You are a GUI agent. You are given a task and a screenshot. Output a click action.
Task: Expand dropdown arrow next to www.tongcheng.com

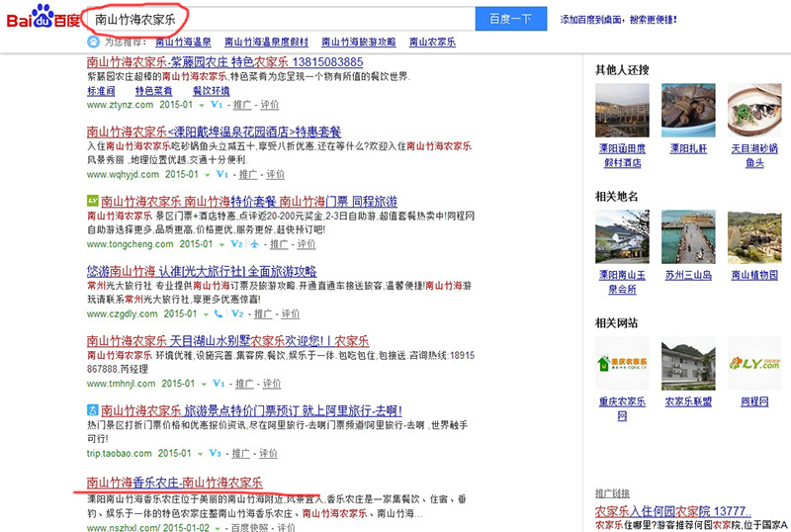pyautogui.click(x=220, y=245)
